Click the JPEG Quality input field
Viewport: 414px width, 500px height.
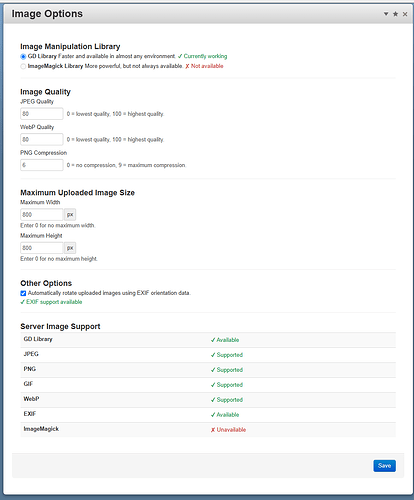[x=42, y=114]
